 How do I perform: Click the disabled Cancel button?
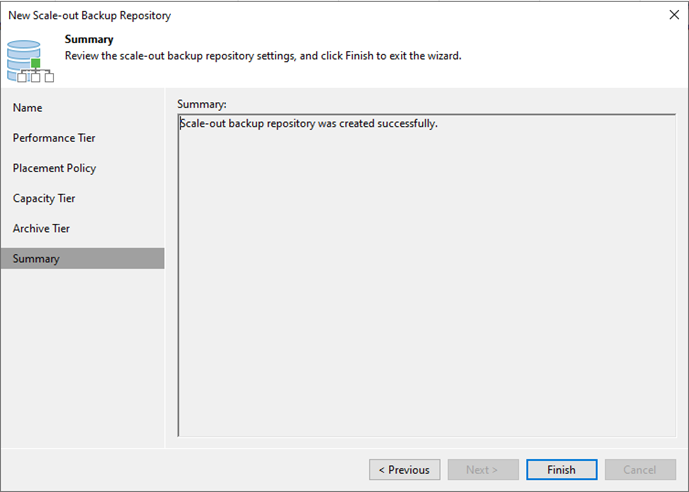pos(640,470)
